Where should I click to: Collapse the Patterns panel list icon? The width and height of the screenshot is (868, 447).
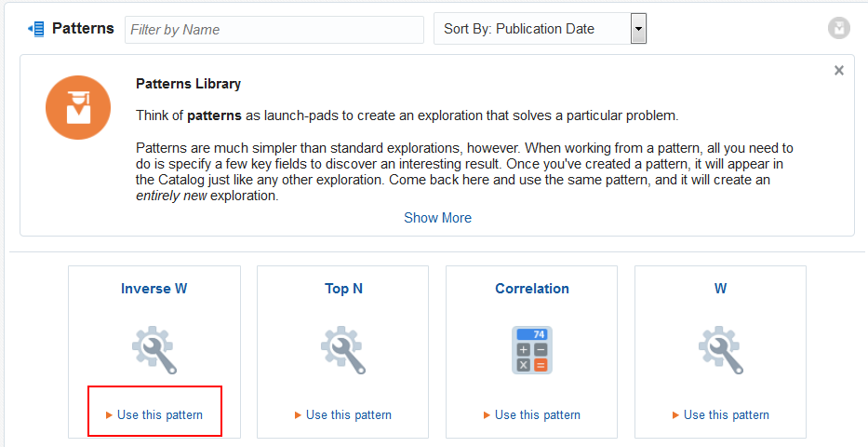click(x=36, y=29)
